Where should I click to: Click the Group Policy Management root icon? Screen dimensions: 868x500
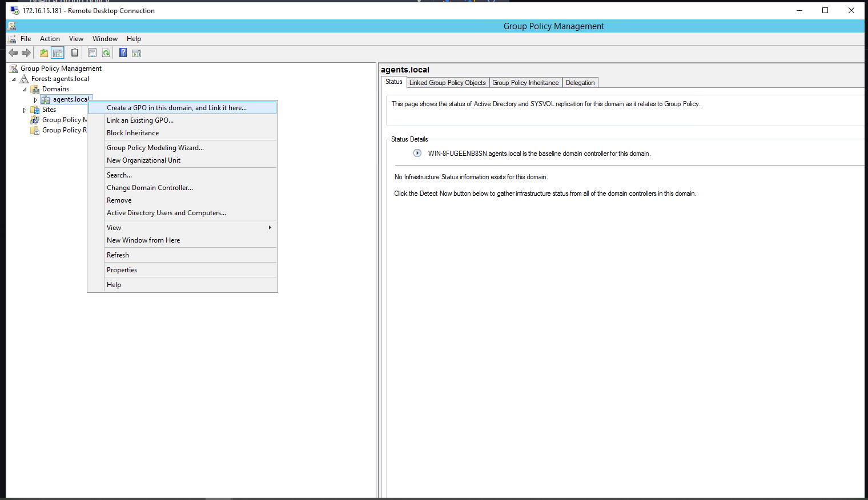14,68
